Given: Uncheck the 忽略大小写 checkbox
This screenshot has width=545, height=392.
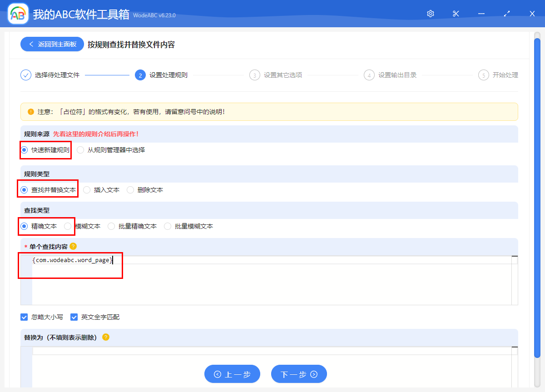Looking at the screenshot, I should (24, 317).
